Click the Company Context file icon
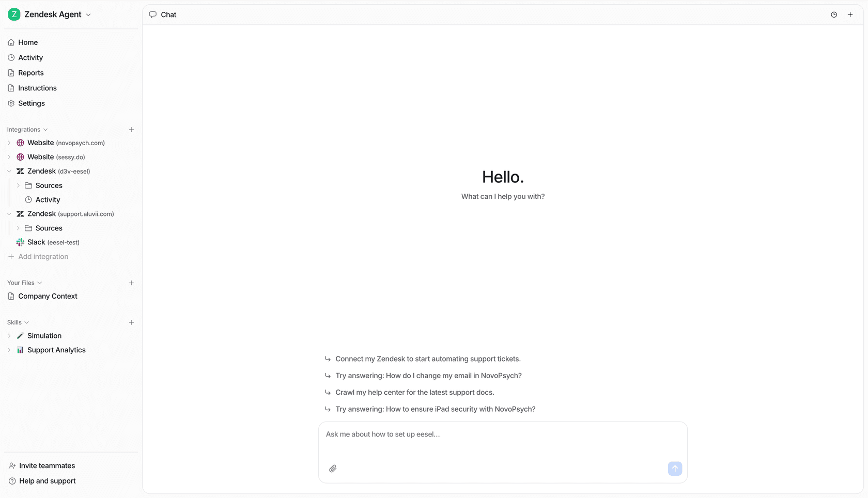 pyautogui.click(x=11, y=296)
